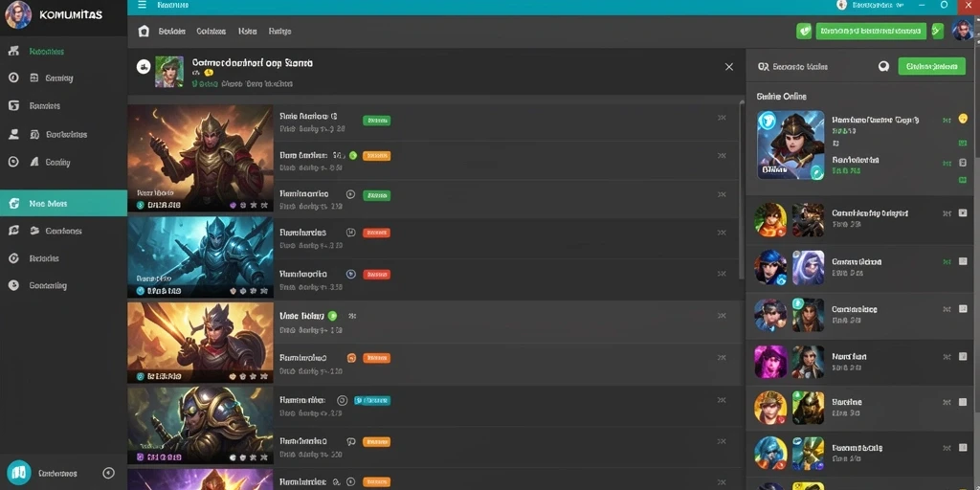Open the sword warrior thumbnail with orange background
980x490 pixels.
(x=200, y=343)
